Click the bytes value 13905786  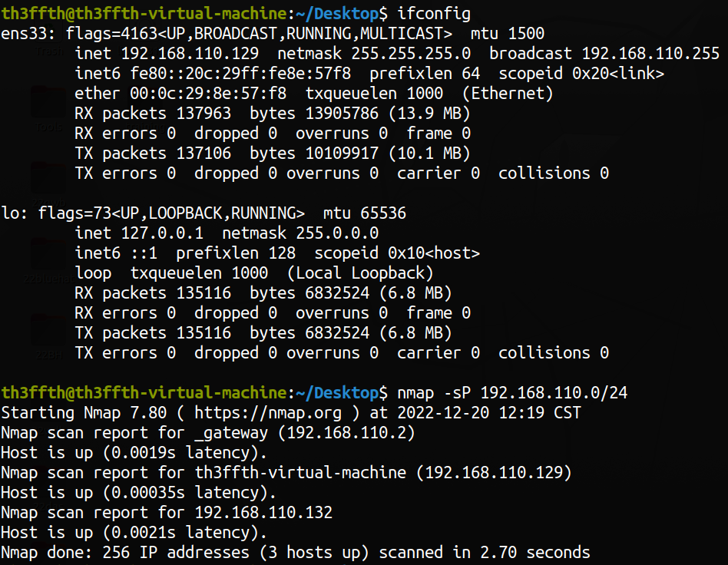[342, 114]
